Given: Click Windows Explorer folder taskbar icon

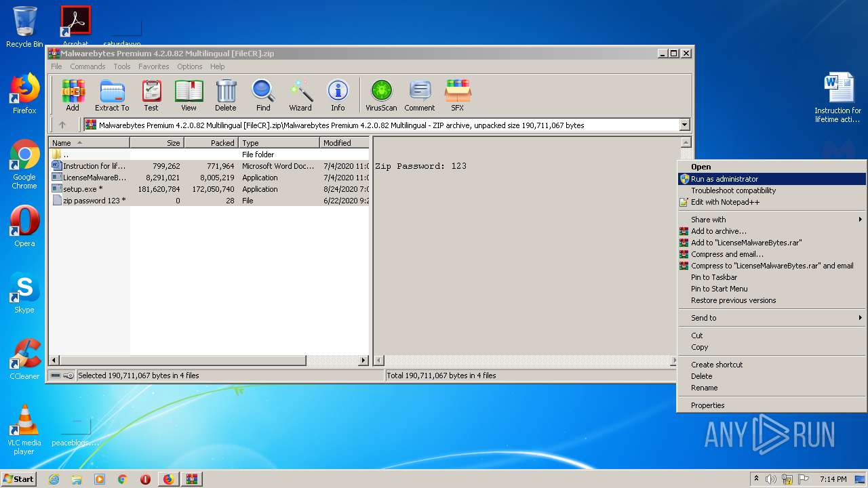Looking at the screenshot, I should [77, 479].
